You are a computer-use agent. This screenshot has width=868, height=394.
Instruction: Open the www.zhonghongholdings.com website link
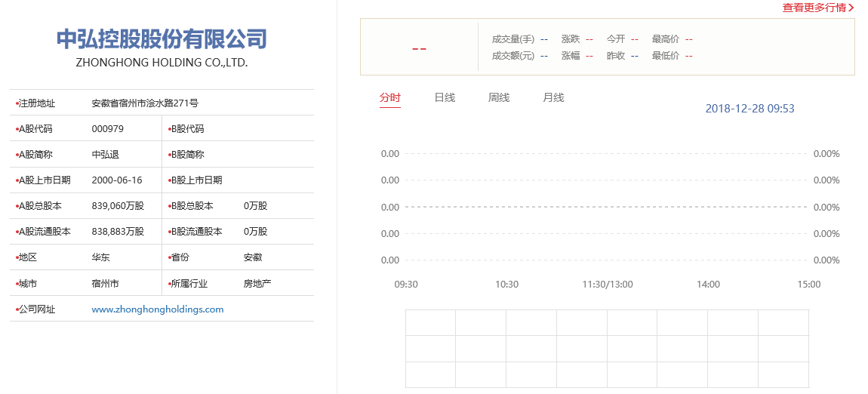[157, 309]
